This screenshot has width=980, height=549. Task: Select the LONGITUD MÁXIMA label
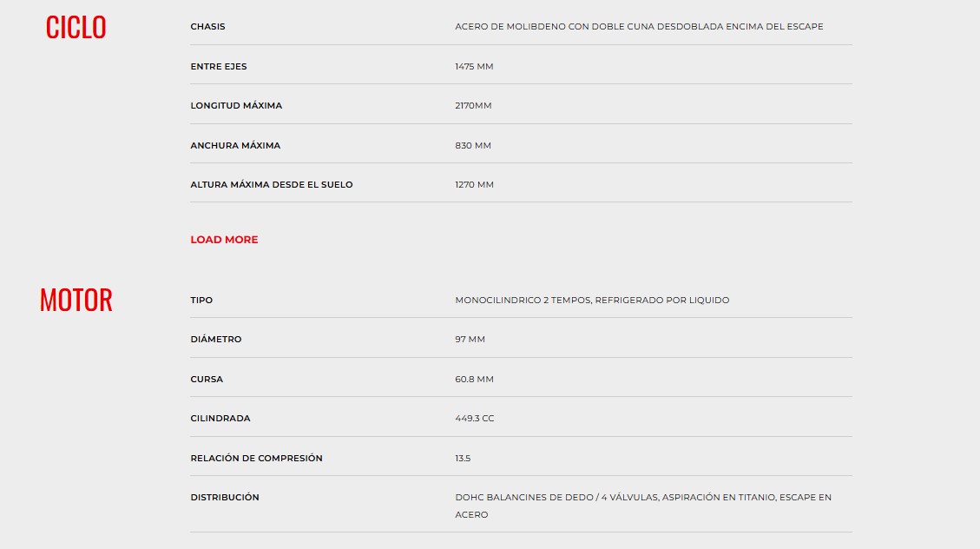(236, 106)
